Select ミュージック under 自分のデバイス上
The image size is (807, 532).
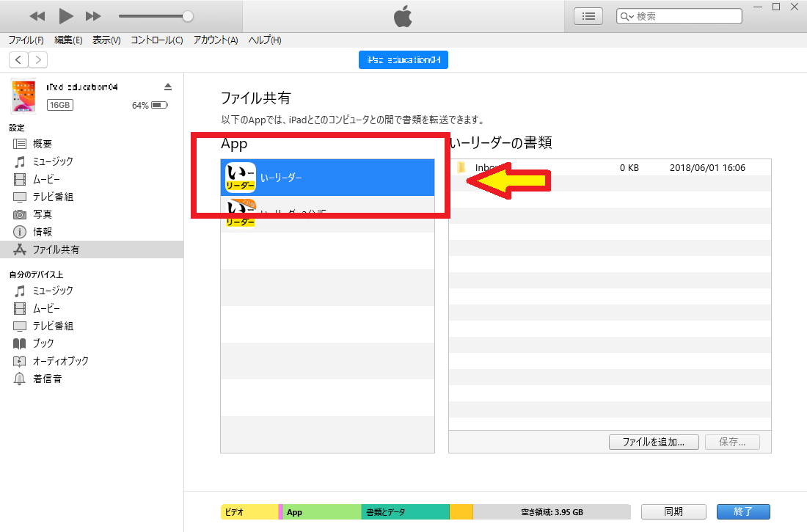(92, 291)
